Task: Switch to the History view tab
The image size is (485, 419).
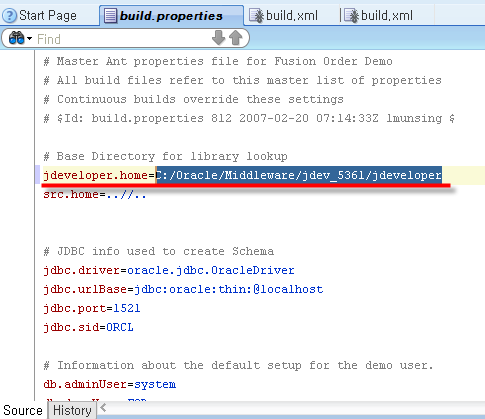Action: (x=72, y=410)
